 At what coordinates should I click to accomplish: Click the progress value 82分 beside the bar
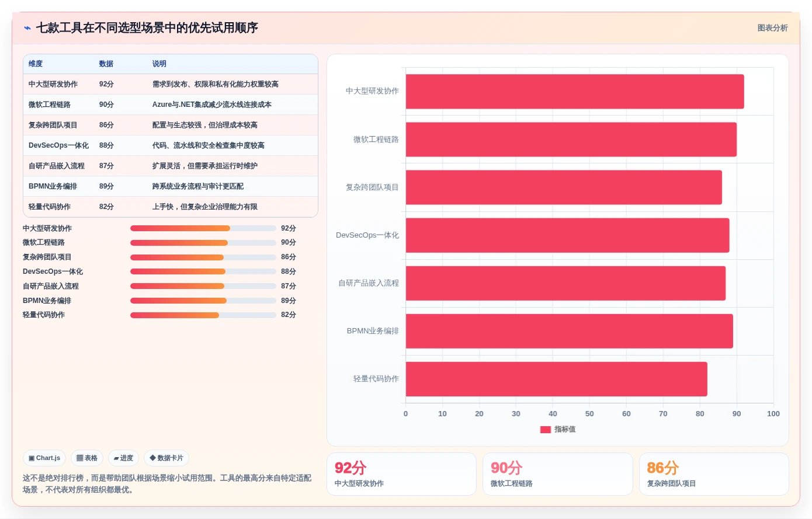289,315
